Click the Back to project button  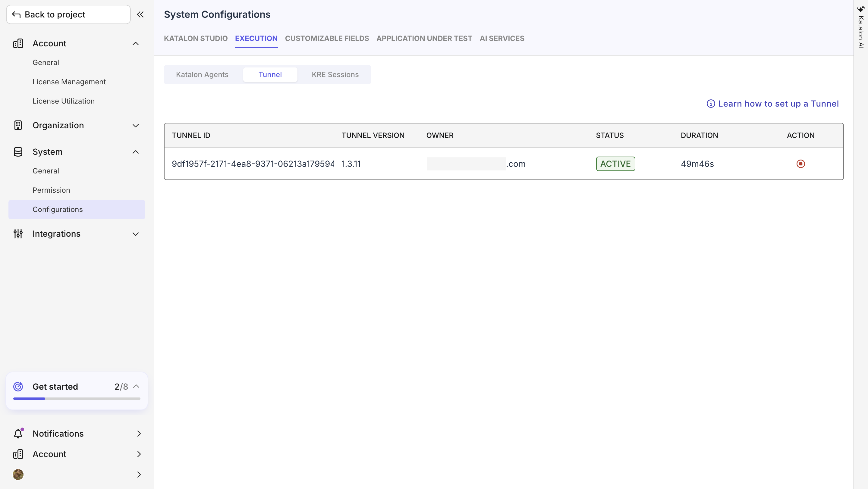[68, 14]
